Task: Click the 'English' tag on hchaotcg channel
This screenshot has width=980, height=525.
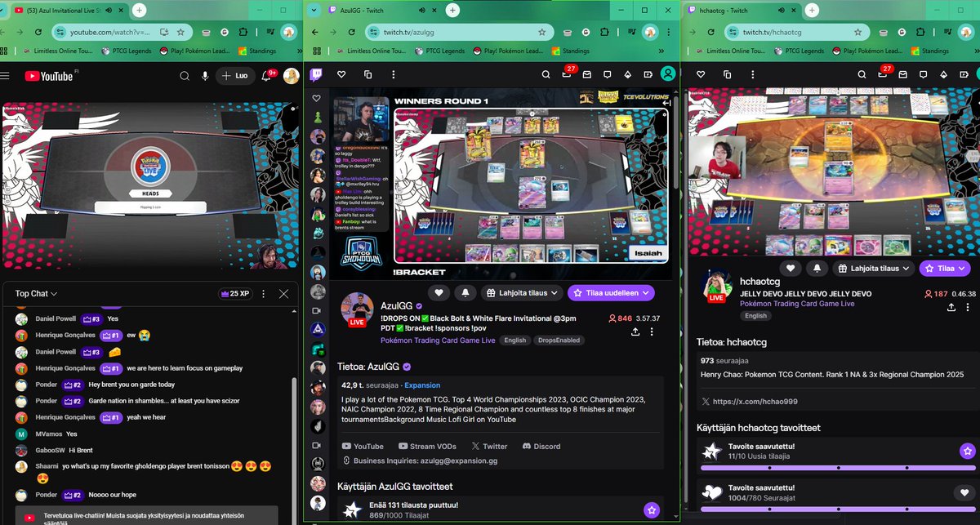Action: pyautogui.click(x=755, y=315)
